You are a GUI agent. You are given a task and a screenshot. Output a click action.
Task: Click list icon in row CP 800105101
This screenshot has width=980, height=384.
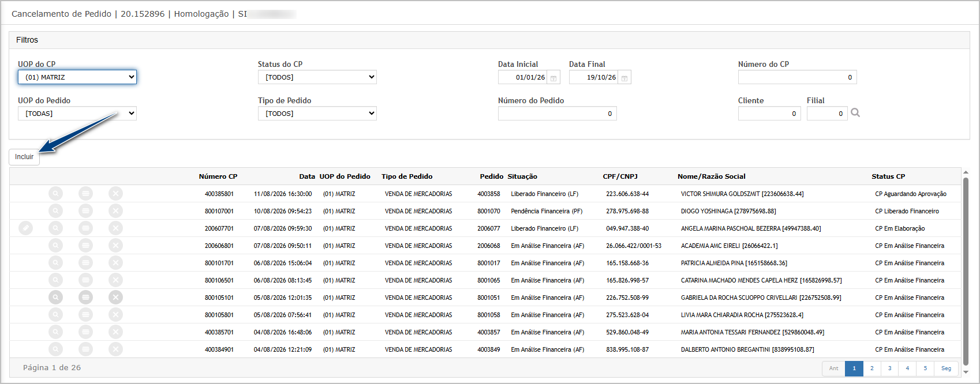(x=85, y=298)
